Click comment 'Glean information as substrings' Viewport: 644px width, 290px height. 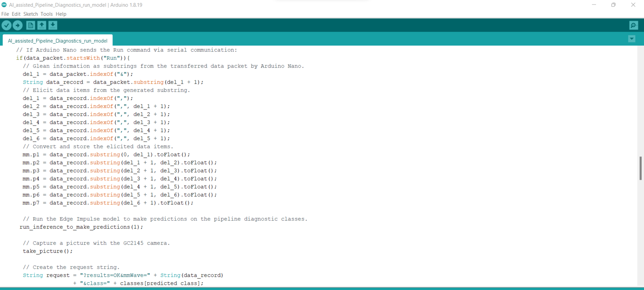tap(163, 66)
